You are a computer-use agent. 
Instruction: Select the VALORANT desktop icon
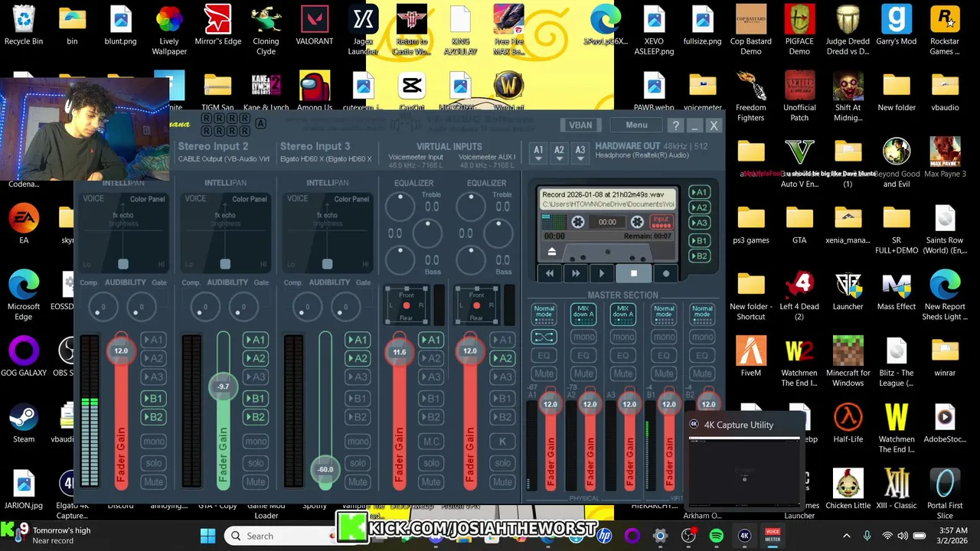[x=315, y=25]
